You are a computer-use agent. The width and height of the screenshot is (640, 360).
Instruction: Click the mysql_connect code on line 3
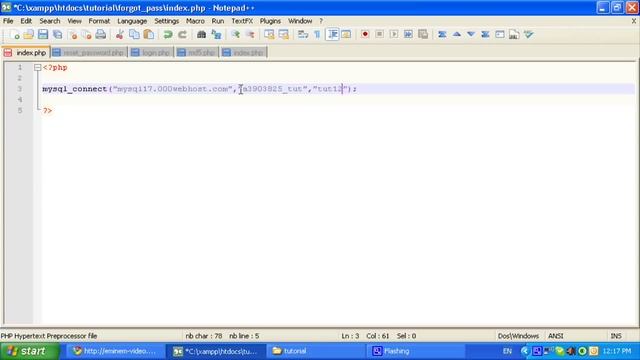75,89
